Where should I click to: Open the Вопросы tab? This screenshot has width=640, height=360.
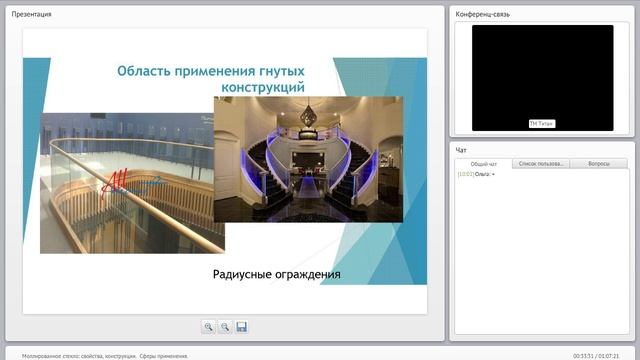[x=599, y=164]
